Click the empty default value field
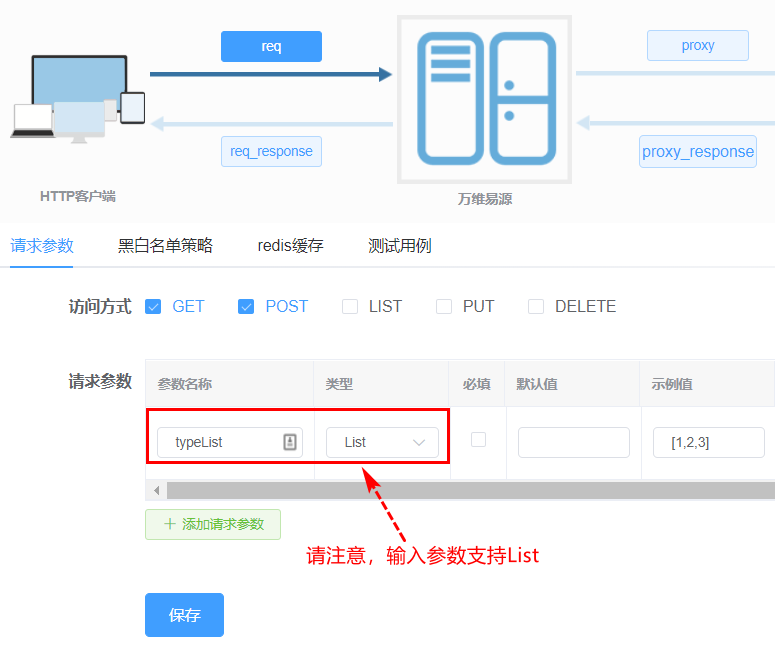This screenshot has height=655, width=775. pyautogui.click(x=573, y=442)
